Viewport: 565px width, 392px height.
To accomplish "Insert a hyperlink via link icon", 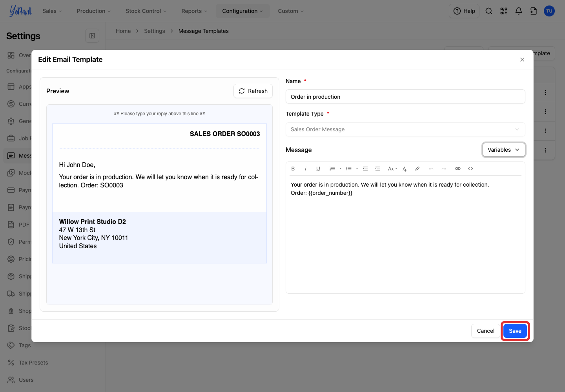I will tap(458, 169).
